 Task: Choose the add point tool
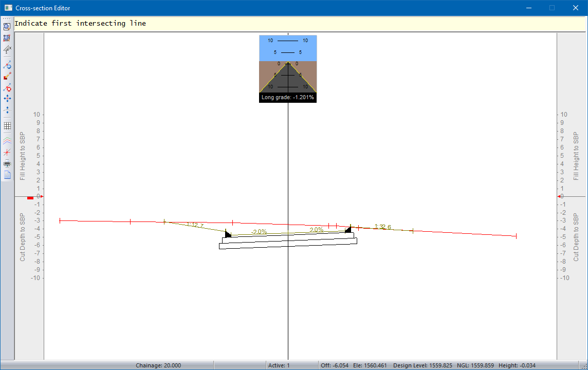tap(7, 65)
